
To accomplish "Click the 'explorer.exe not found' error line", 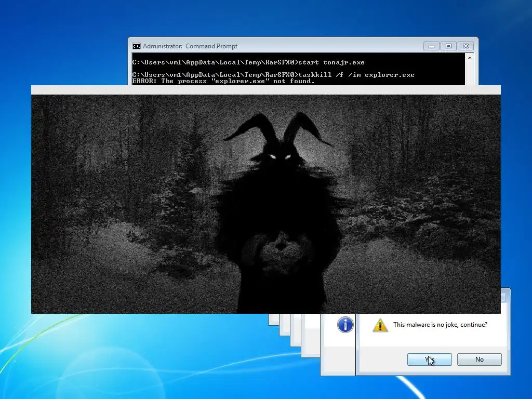I will 223,81.
